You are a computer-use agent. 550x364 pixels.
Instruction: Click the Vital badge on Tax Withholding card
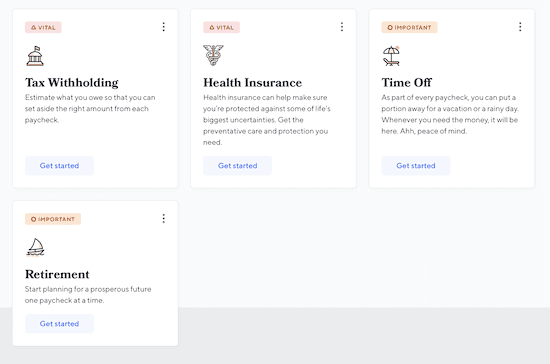pyautogui.click(x=43, y=27)
